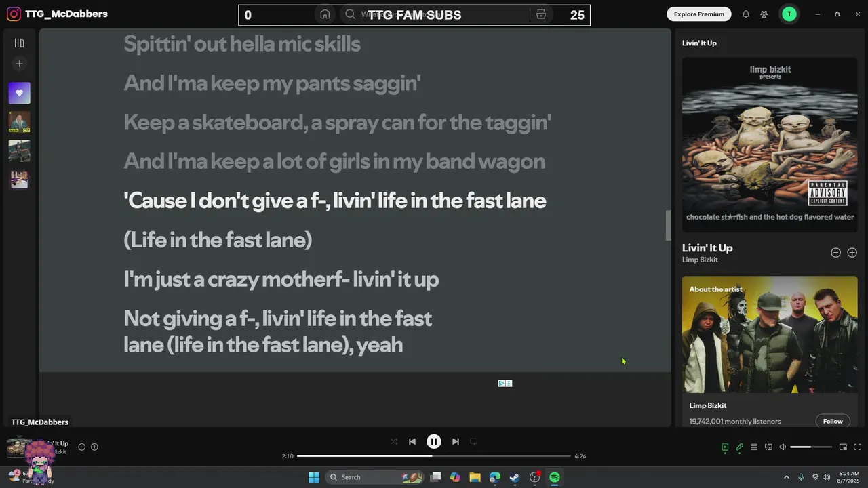Open Friend Activity icon
The height and width of the screenshot is (488, 868).
click(764, 14)
